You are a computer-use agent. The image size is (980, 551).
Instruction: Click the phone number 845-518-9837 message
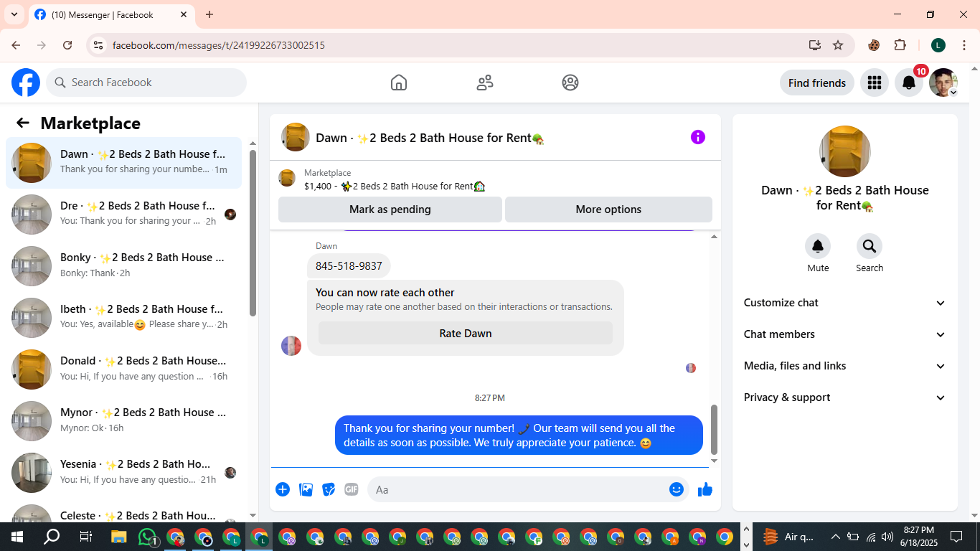[x=349, y=266]
